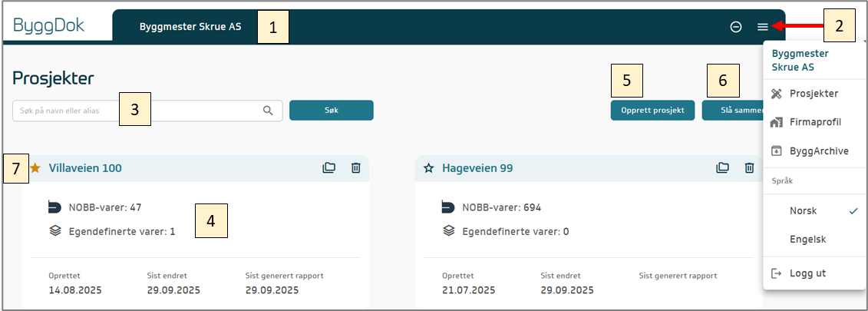Mark Hageveien 99 as favorite
Viewport: 868px width, 311px height.
(x=429, y=168)
